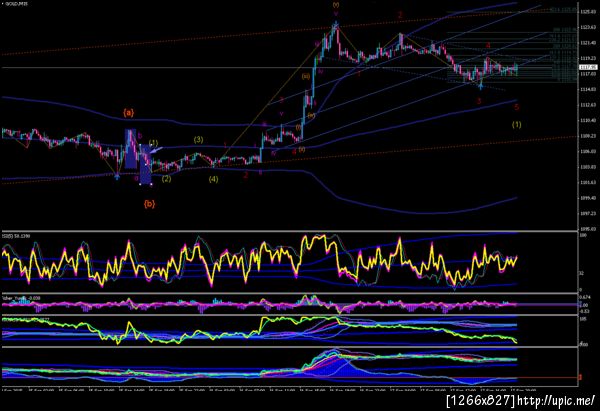
Task: Click the Fisher indicator label
Action: [21, 298]
